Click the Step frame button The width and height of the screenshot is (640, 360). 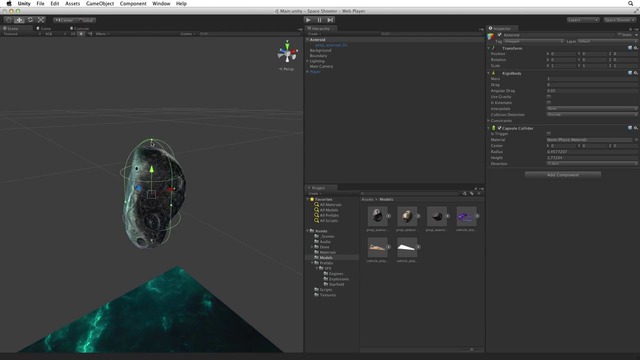tap(330, 20)
